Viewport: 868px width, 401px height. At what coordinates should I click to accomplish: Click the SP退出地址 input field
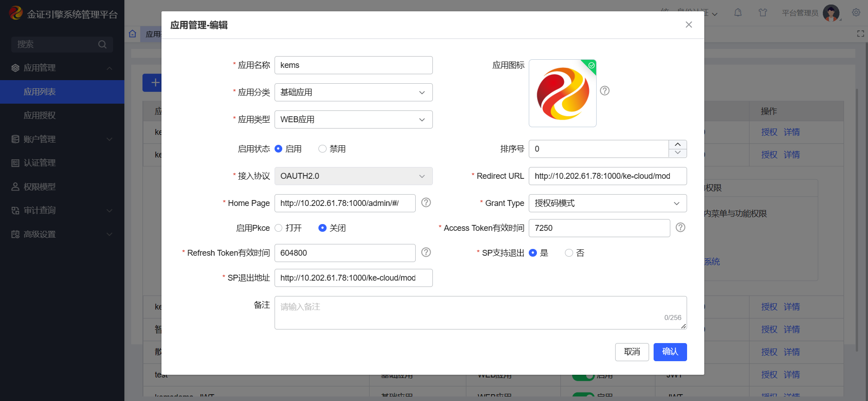(x=354, y=278)
